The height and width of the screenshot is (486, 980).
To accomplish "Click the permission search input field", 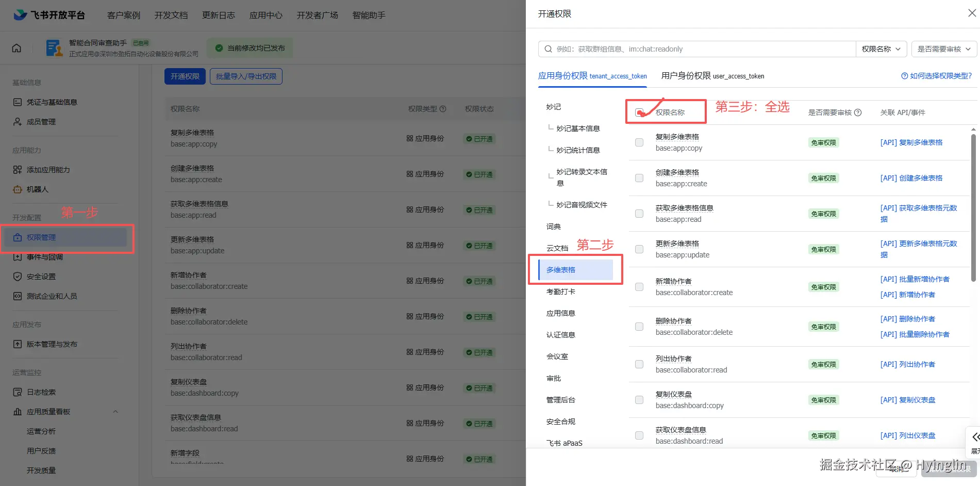I will 697,49.
